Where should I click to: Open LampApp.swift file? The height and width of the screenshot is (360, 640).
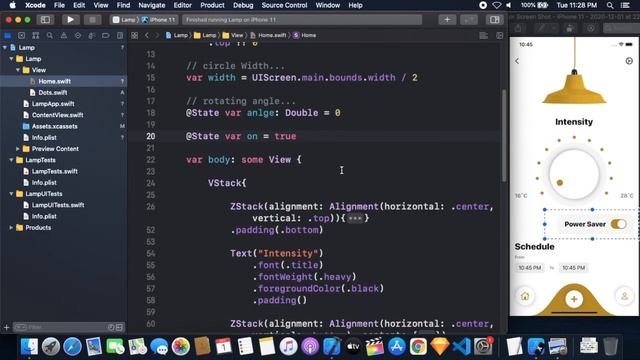[53, 104]
